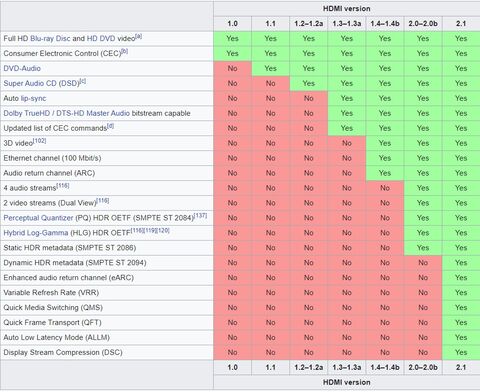Click the bottom HDMI version footer header

(347, 382)
